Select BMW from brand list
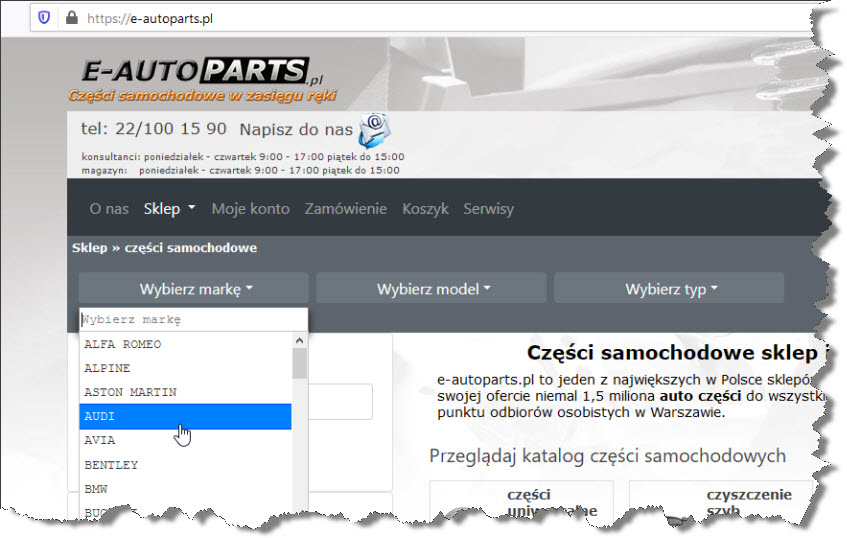The image size is (847, 538). click(x=185, y=489)
